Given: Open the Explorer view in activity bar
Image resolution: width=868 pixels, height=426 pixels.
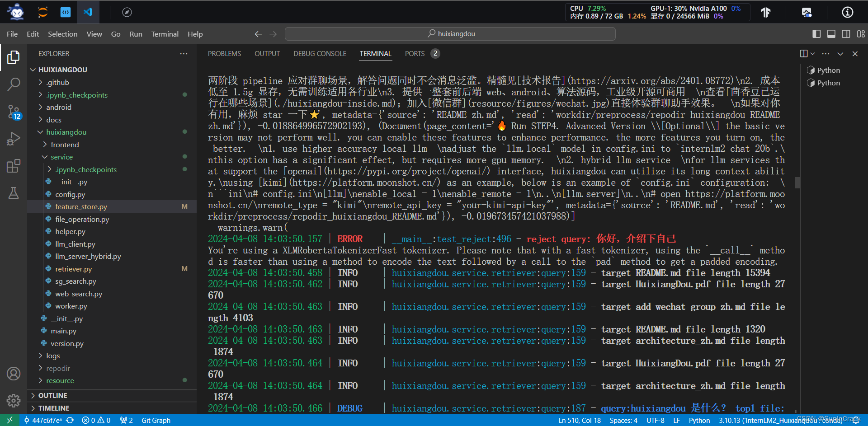Looking at the screenshot, I should [14, 57].
